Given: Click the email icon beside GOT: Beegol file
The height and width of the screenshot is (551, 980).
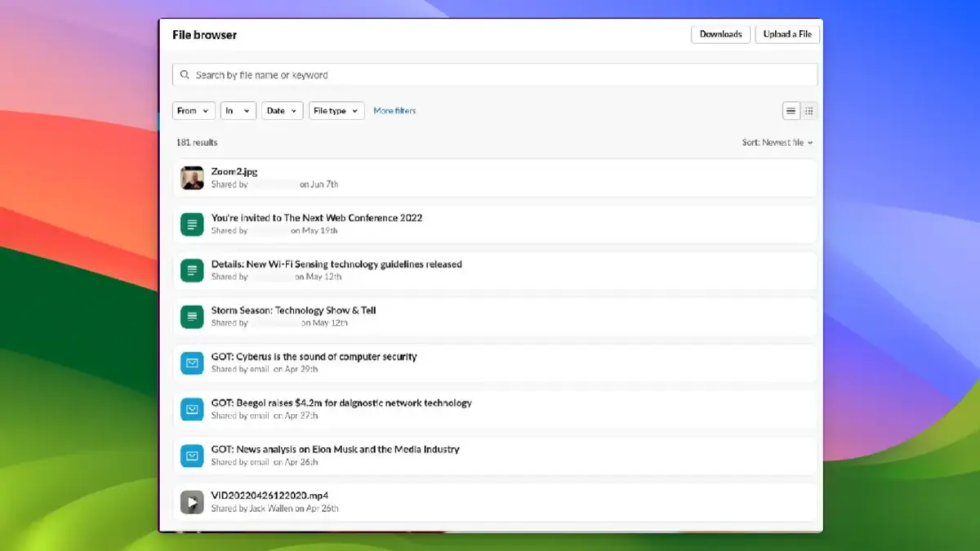Looking at the screenshot, I should pos(192,409).
